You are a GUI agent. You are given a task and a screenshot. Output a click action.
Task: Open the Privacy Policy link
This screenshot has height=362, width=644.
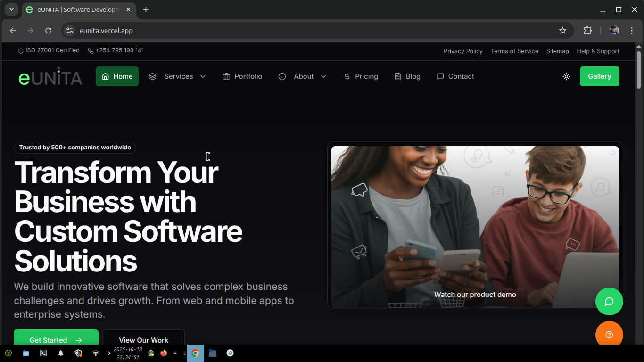click(463, 51)
